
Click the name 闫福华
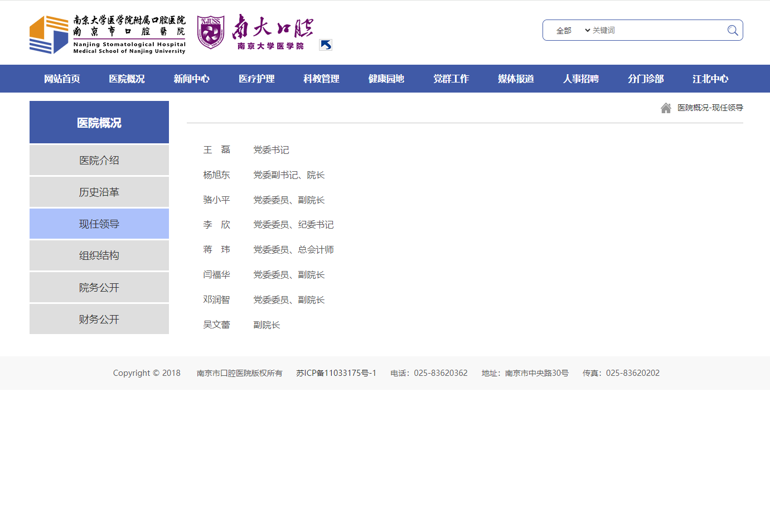tap(216, 274)
